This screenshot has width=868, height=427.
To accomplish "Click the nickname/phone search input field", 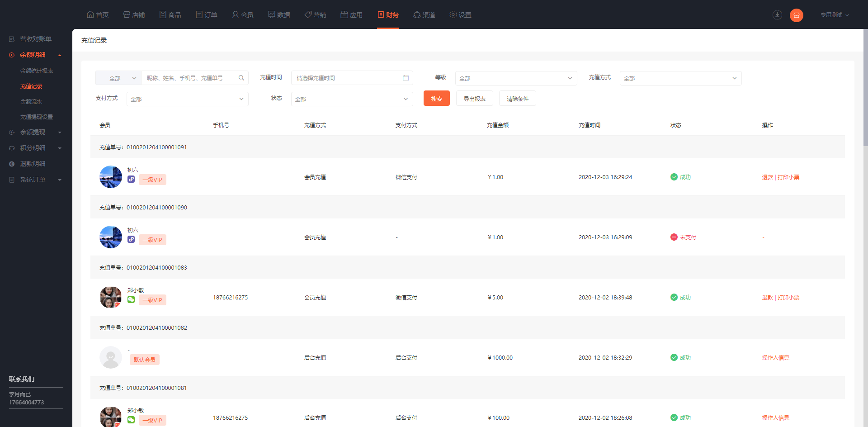I will point(190,78).
